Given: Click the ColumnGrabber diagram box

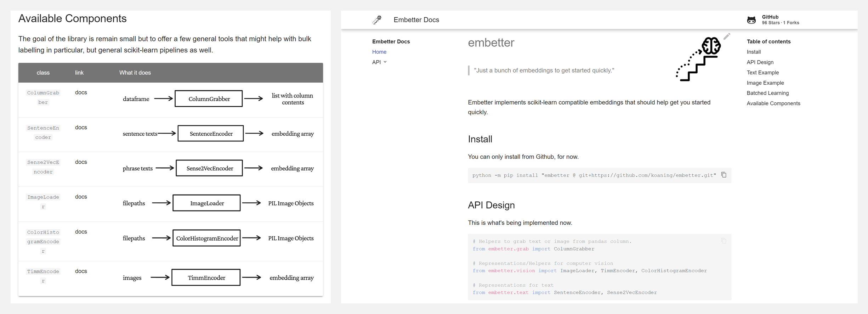Looking at the screenshot, I should point(209,99).
